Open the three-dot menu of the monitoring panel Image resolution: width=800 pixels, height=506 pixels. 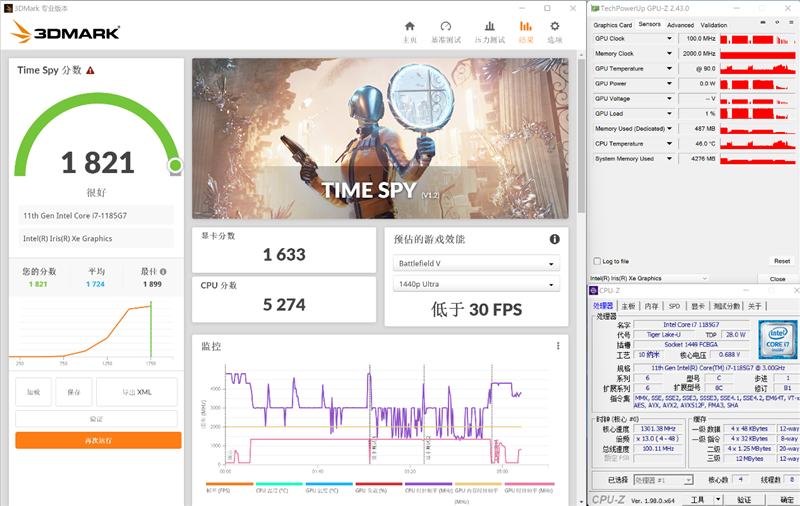558,346
